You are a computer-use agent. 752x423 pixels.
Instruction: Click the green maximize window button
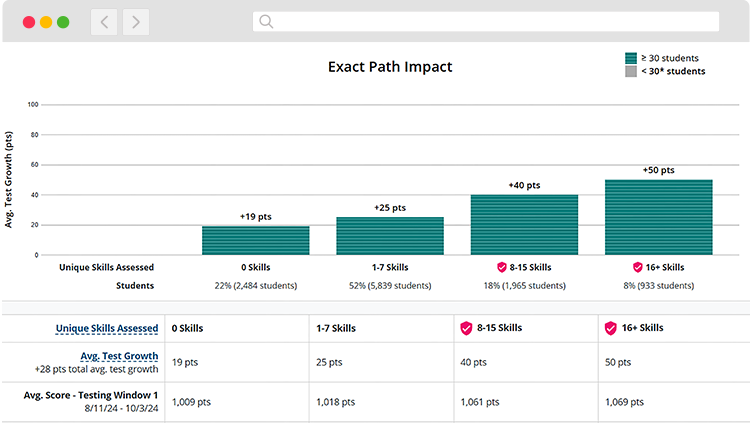[x=63, y=21]
